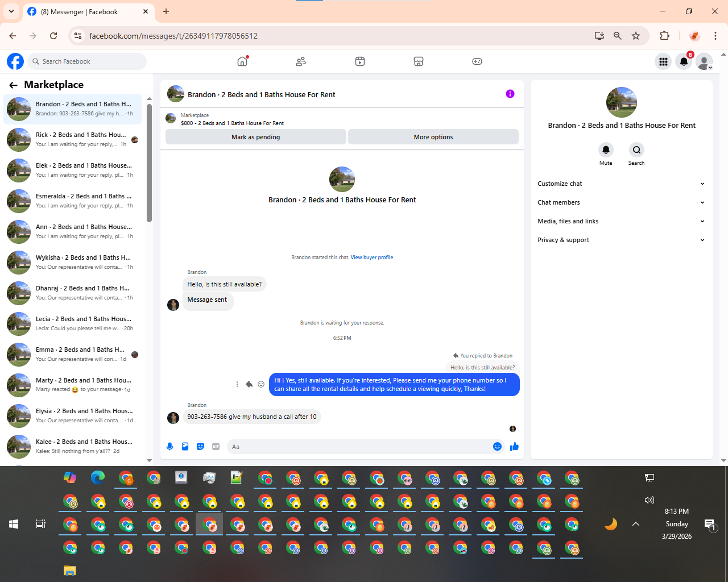The image size is (728, 582).
Task: Open the account profile avatar menu
Action: (705, 61)
